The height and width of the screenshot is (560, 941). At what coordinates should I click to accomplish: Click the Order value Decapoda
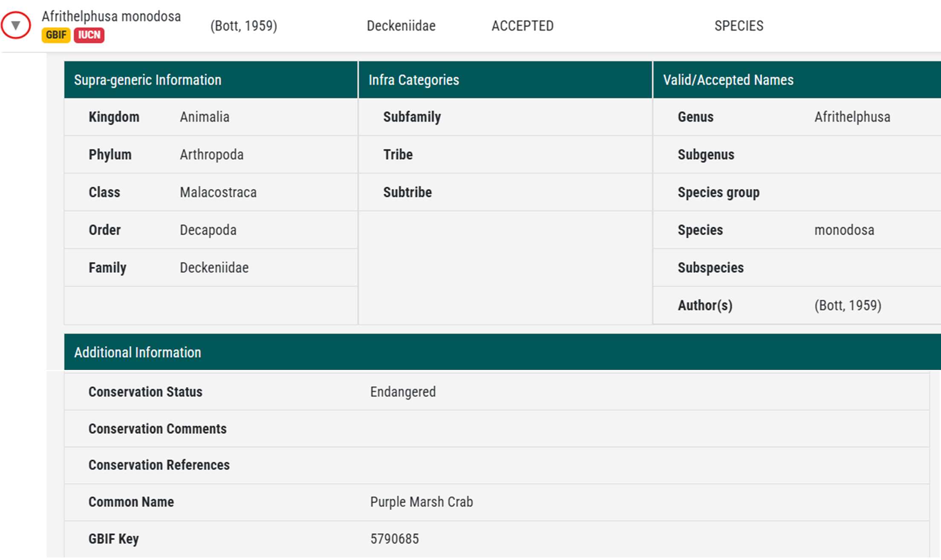coord(208,230)
